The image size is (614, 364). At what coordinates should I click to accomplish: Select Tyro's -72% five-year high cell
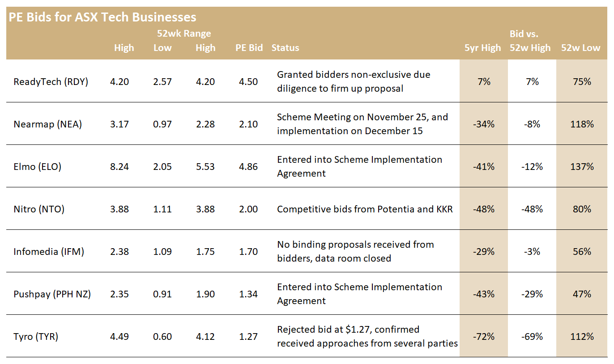(484, 337)
